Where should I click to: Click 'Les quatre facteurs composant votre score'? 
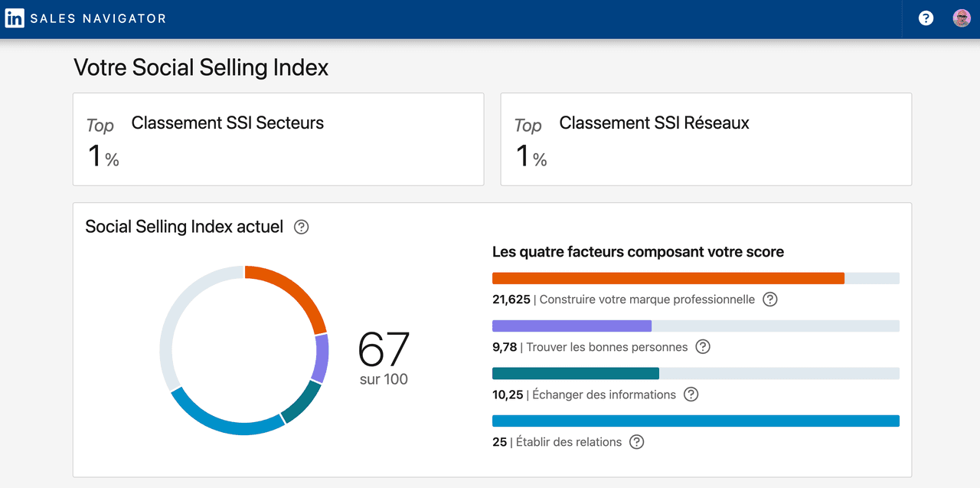(638, 252)
